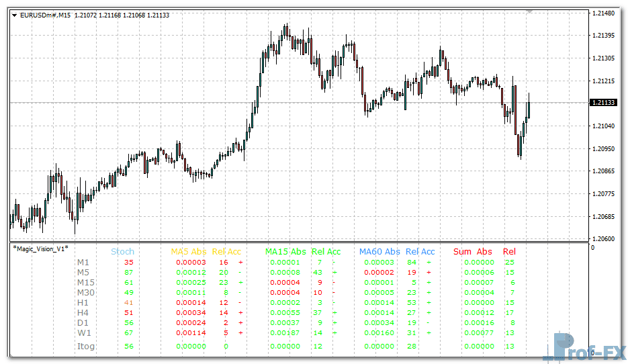Image resolution: width=628 pixels, height=364 pixels.
Task: Click the Itog summary row label
Action: [86, 347]
